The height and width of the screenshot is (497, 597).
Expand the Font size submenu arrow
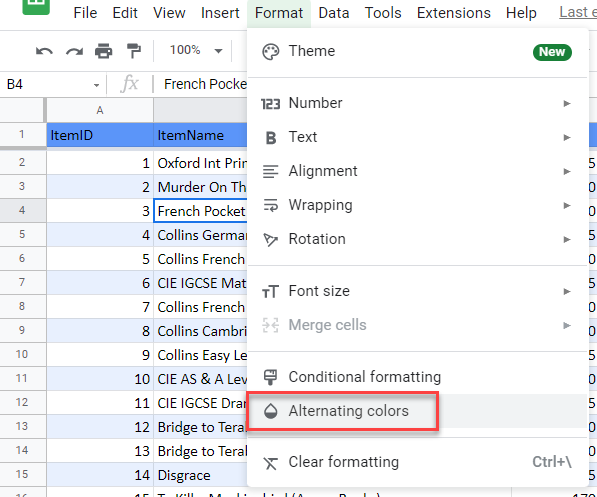[x=567, y=291]
